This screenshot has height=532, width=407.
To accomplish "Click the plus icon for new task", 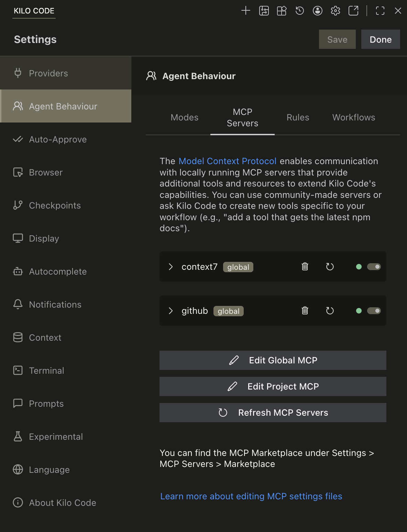I will point(245,11).
